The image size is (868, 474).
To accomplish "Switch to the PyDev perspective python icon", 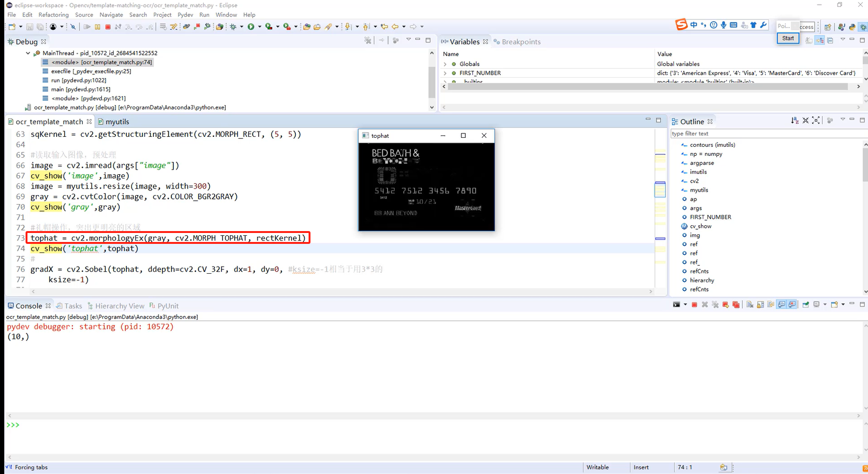I will click(852, 27).
